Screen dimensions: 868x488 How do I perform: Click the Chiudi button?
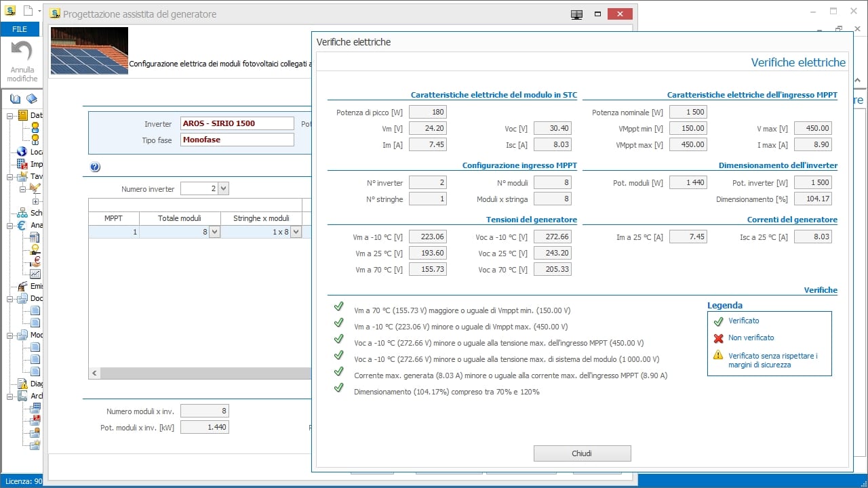coord(583,453)
